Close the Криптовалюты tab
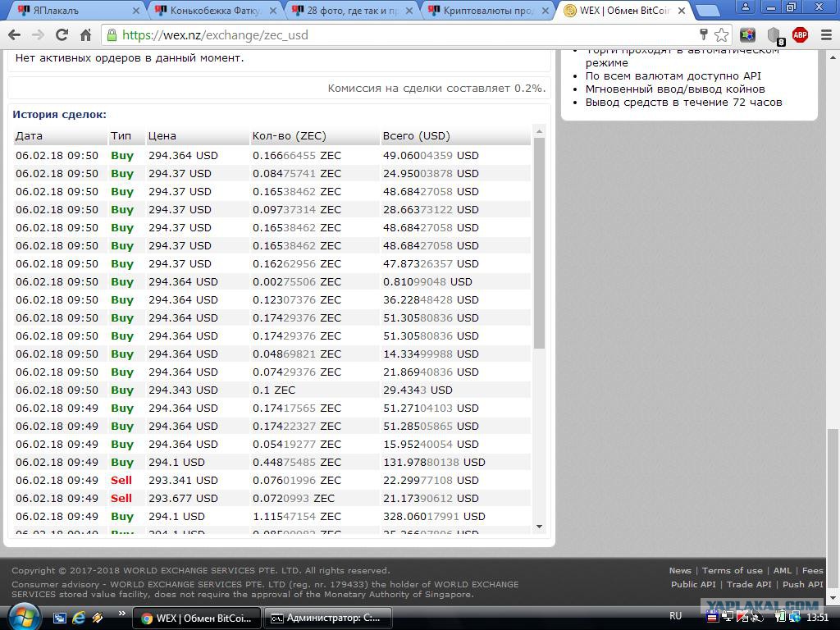This screenshot has height=630, width=840. point(546,10)
